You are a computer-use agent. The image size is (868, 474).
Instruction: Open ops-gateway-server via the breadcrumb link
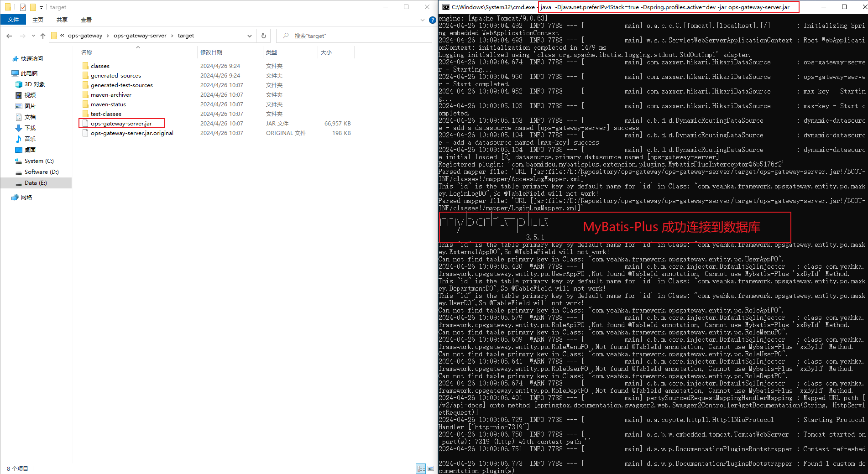click(140, 36)
